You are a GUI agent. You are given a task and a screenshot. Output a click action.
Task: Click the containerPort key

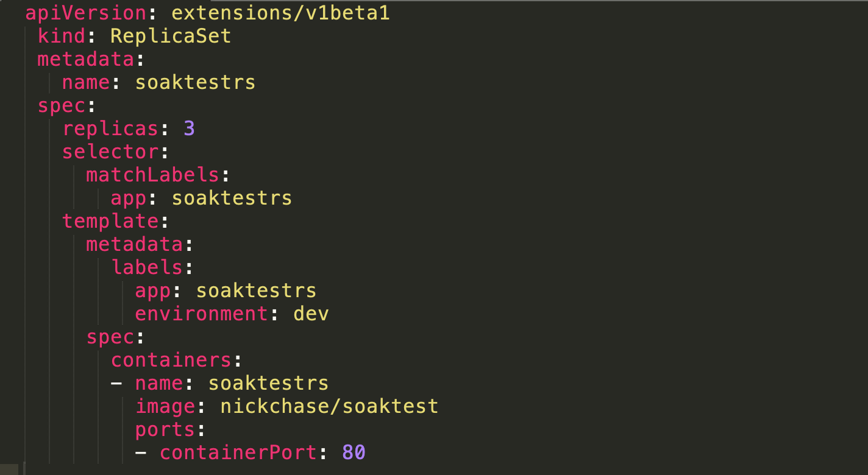point(238,452)
